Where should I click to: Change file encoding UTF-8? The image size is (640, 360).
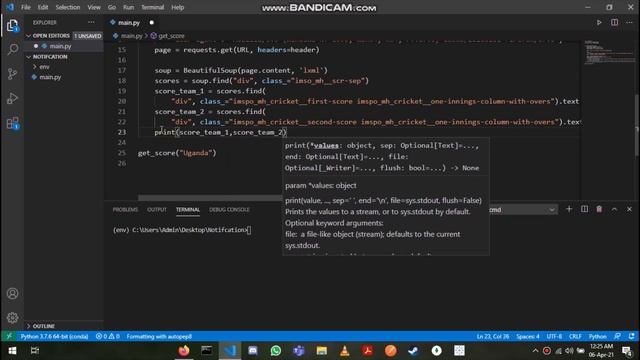[554, 336]
